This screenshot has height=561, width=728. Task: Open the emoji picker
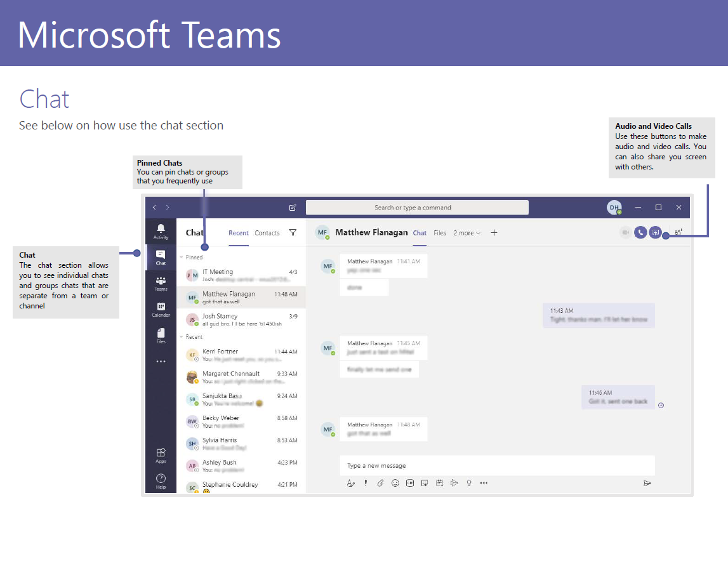pyautogui.click(x=395, y=483)
